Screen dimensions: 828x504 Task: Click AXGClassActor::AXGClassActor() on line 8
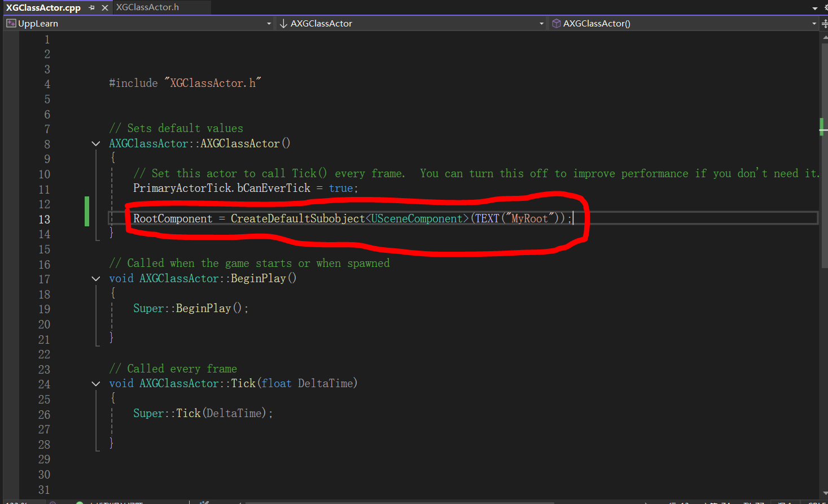tap(200, 144)
